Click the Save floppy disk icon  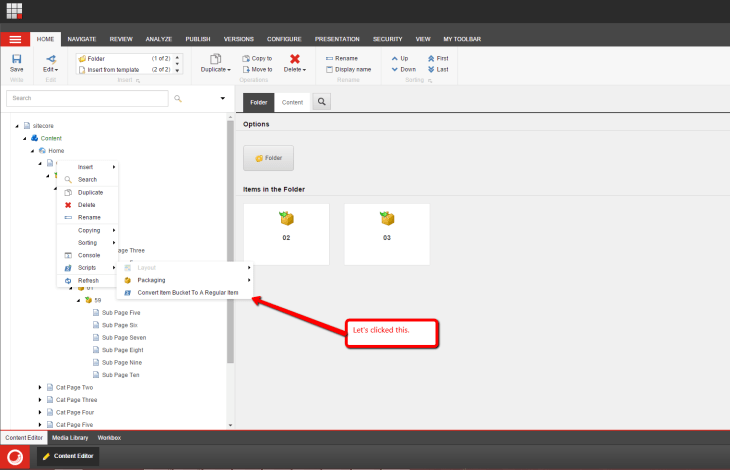click(x=16, y=59)
